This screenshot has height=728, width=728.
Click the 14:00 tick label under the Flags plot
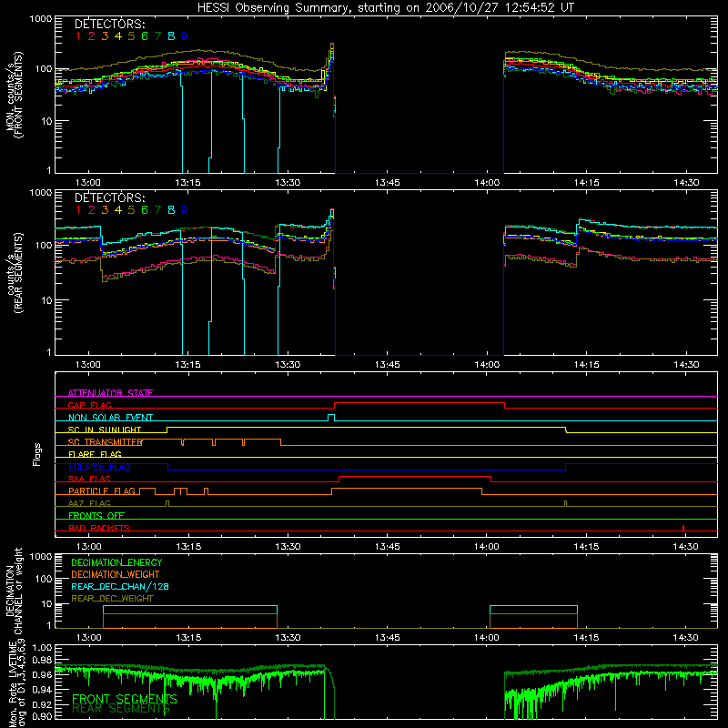coord(487,547)
